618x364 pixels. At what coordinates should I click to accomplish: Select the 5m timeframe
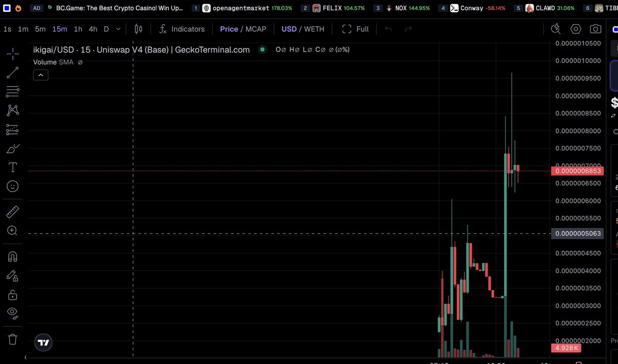(40, 29)
